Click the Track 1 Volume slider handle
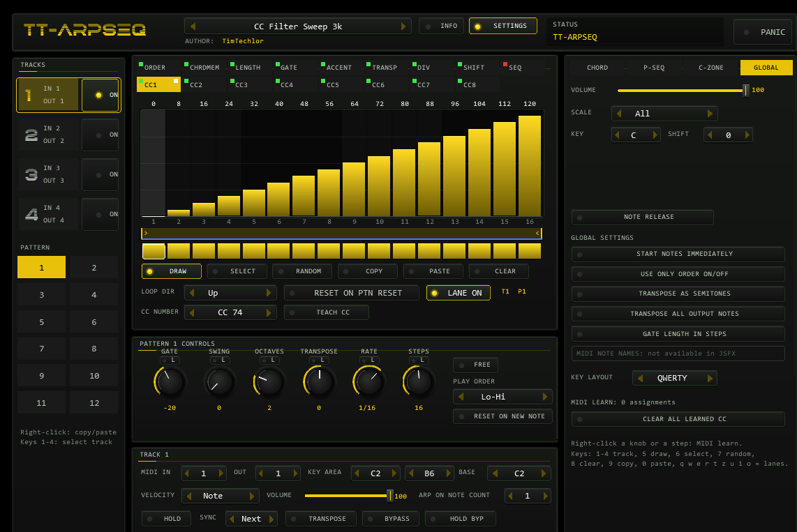The image size is (797, 532). tap(390, 496)
